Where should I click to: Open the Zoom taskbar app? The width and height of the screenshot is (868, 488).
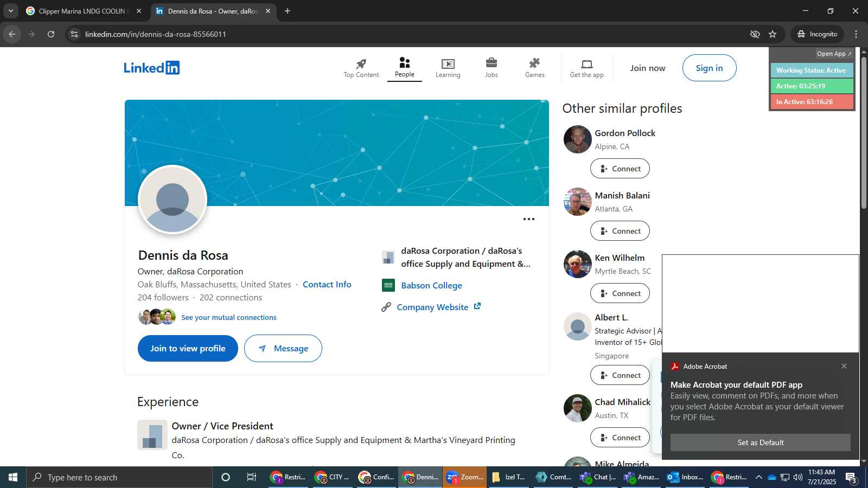464,477
